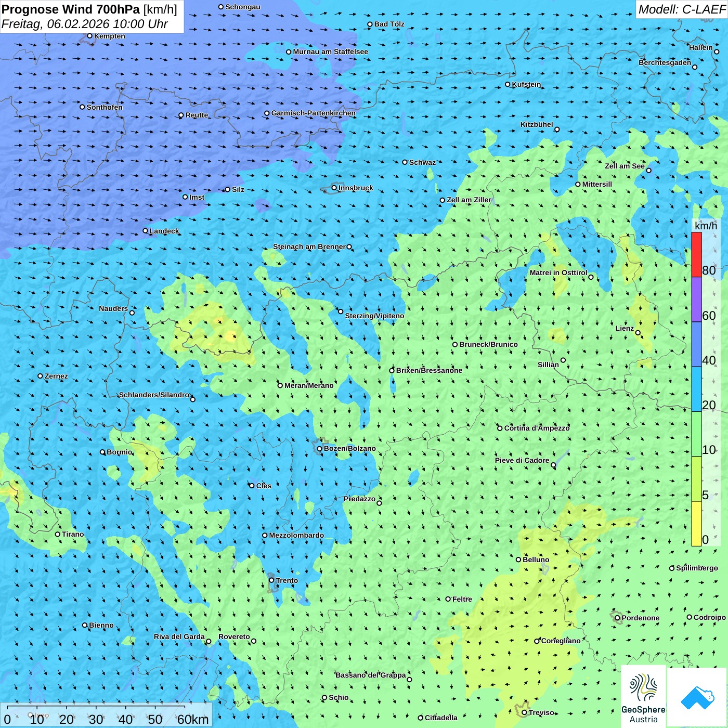The height and width of the screenshot is (728, 728).
Task: Click the Tirano city marker
Action: (x=58, y=534)
